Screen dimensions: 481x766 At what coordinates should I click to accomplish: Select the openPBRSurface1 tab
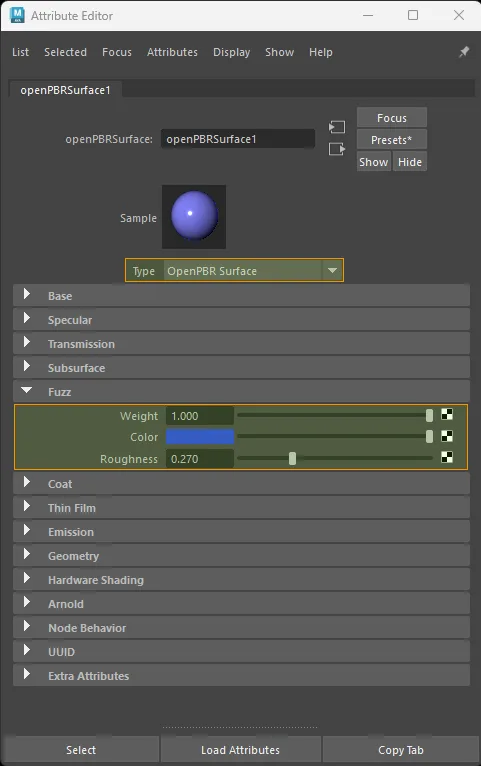coord(65,90)
